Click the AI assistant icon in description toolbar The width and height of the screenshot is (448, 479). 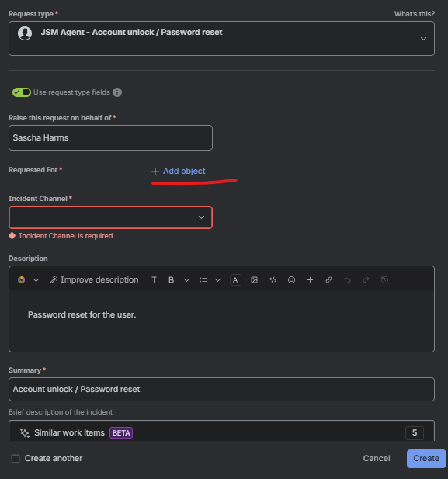(x=22, y=279)
